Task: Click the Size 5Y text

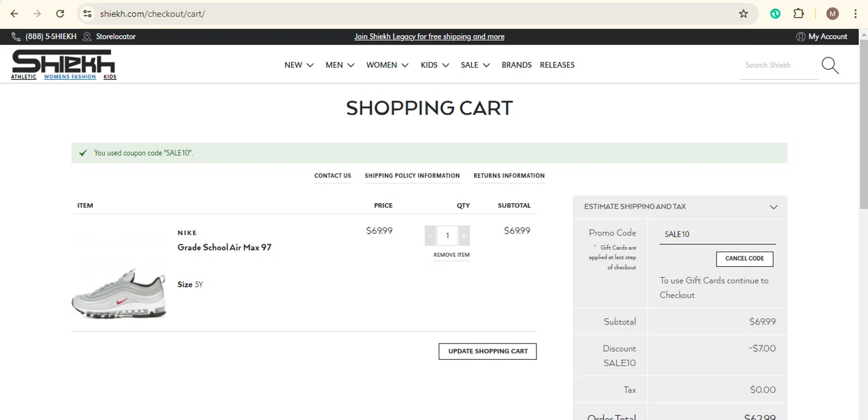Action: pos(190,285)
